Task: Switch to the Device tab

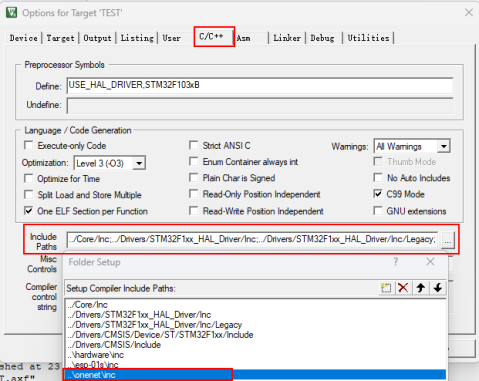Action: pyautogui.click(x=24, y=38)
